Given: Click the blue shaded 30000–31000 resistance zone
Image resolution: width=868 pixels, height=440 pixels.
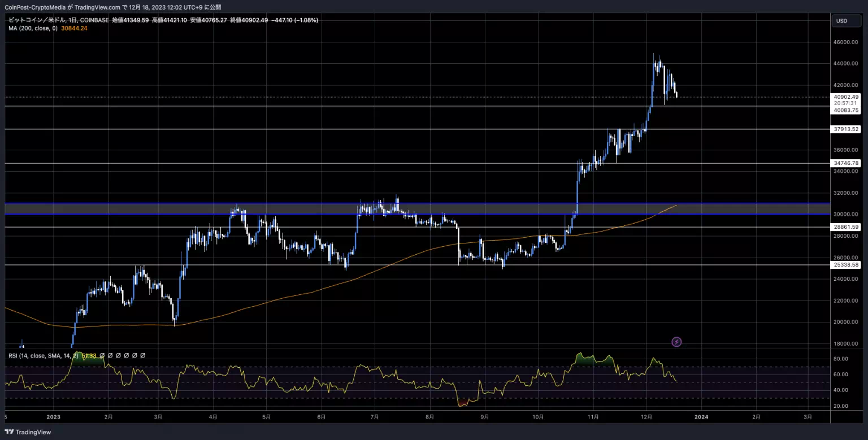Looking at the screenshot, I should (418, 209).
